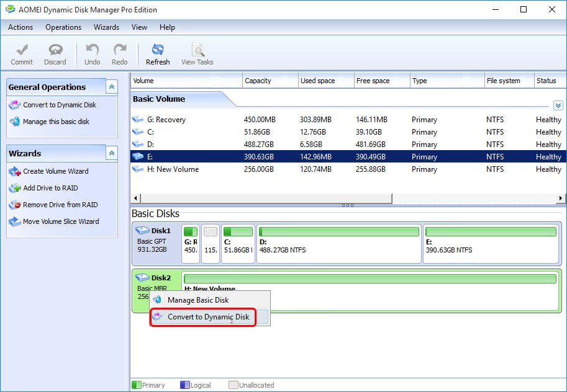Image resolution: width=567 pixels, height=392 pixels.
Task: Launch the Create Volume Wizard
Action: 55,171
